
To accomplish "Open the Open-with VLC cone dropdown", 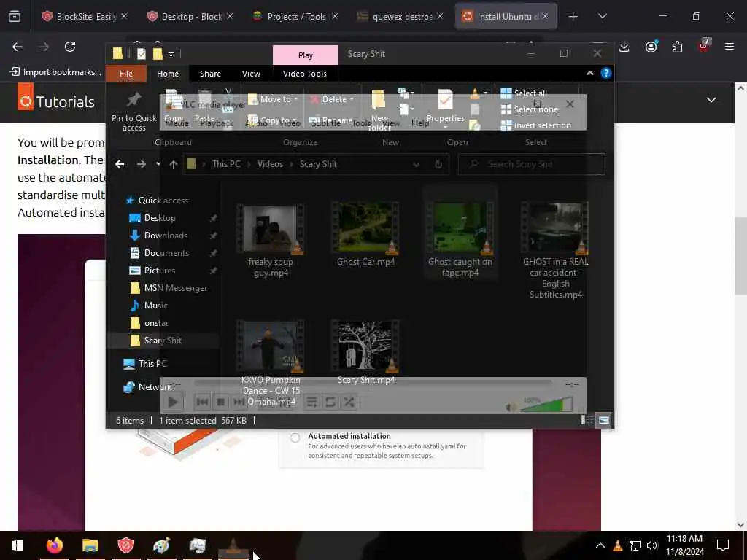I will 485,93.
